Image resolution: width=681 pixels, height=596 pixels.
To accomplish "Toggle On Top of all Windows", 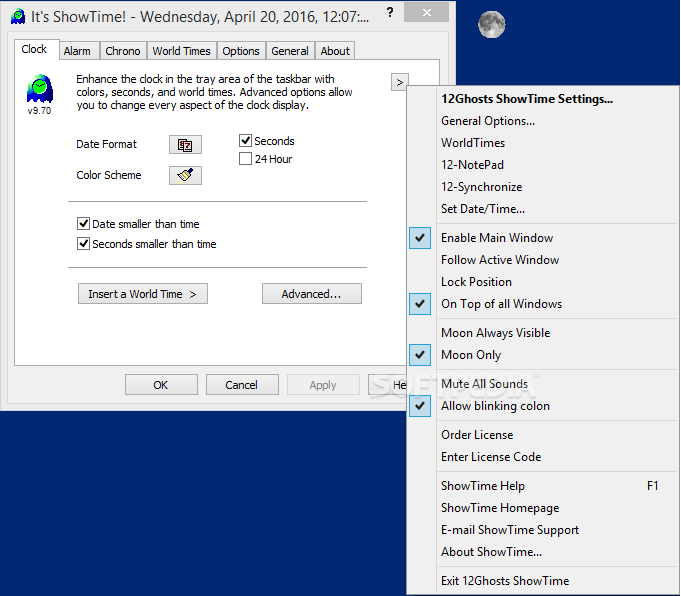I will 543,304.
